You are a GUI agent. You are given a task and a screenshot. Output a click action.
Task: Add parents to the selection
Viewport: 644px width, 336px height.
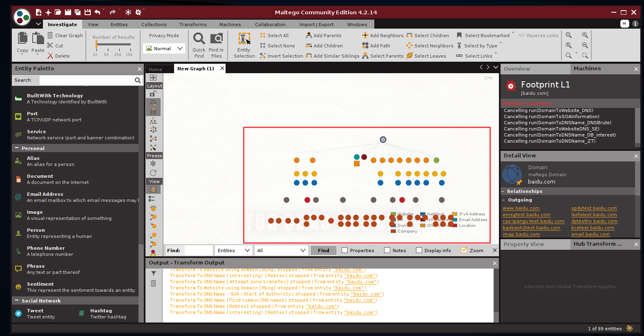pyautogui.click(x=324, y=36)
